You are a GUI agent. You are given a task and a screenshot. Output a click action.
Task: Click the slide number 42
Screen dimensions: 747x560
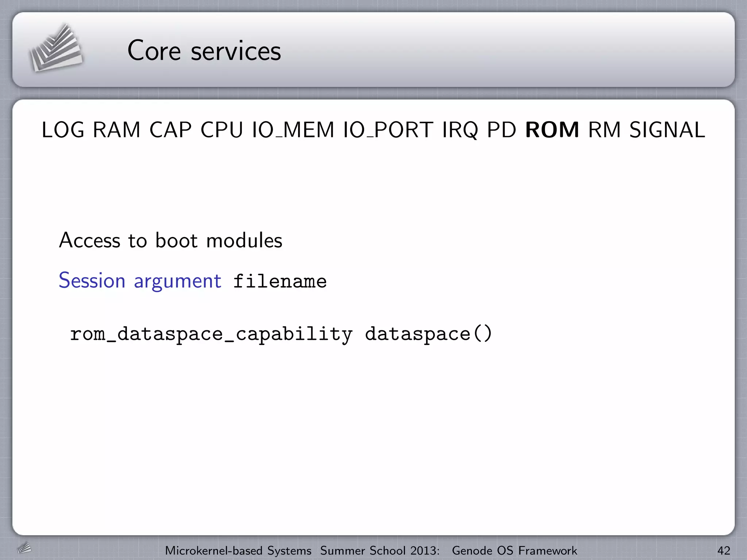click(724, 551)
